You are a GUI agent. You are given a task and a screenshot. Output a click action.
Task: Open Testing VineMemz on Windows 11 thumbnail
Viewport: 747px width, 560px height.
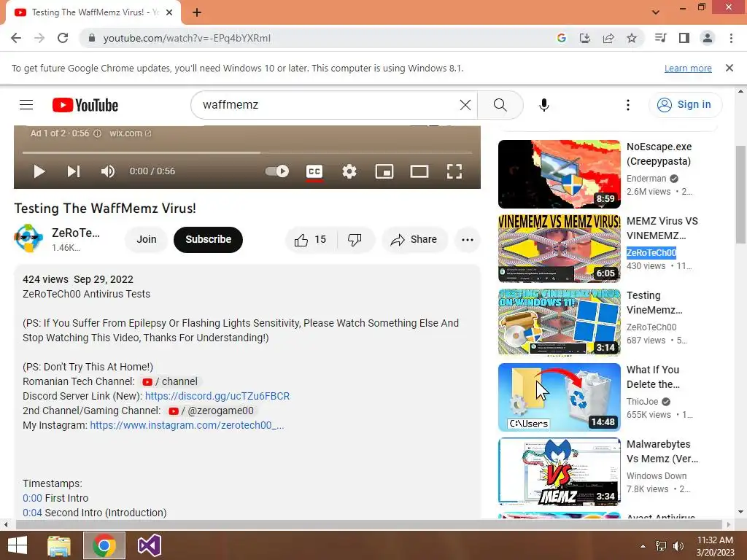pos(560,323)
